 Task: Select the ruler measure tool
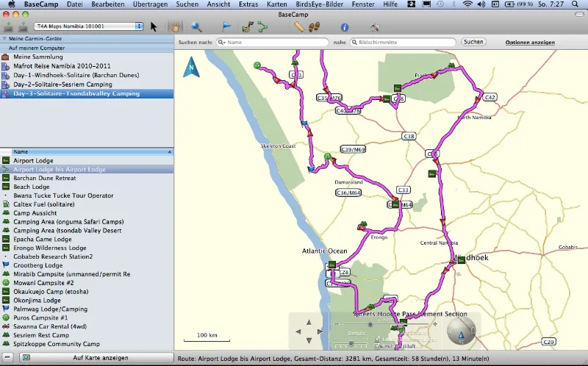(x=299, y=26)
